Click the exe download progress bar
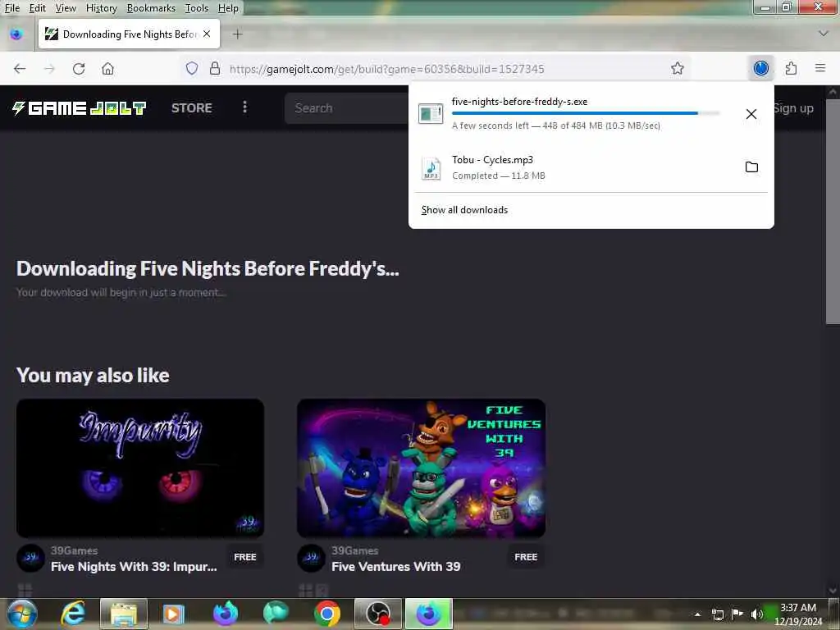840x630 pixels. 586,113
